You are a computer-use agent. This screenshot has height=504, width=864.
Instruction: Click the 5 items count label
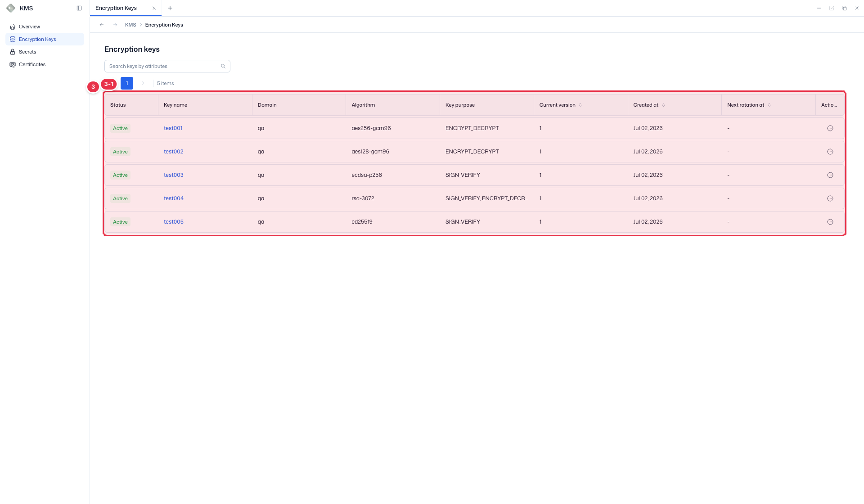click(165, 83)
